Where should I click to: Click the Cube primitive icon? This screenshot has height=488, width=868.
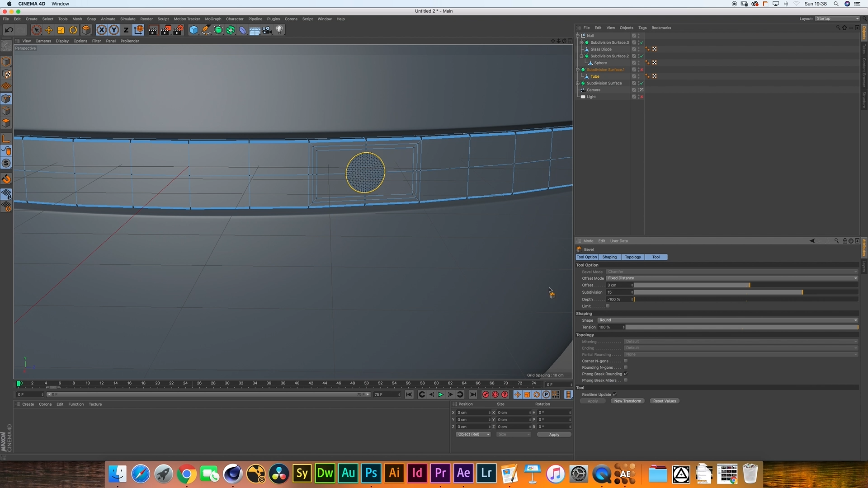(x=193, y=30)
